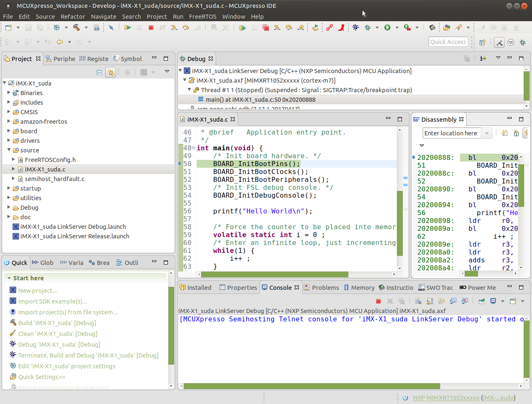
Task: Click the chip memory icon in toolbar
Action: coord(432,27)
